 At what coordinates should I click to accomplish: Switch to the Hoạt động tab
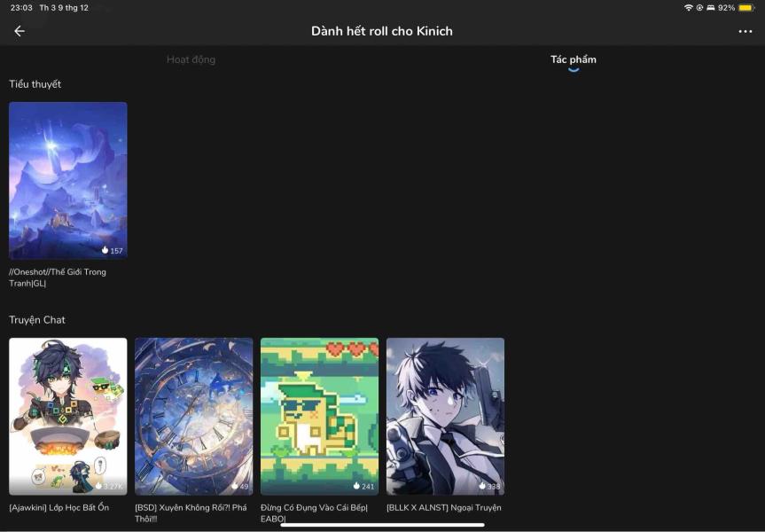(191, 59)
